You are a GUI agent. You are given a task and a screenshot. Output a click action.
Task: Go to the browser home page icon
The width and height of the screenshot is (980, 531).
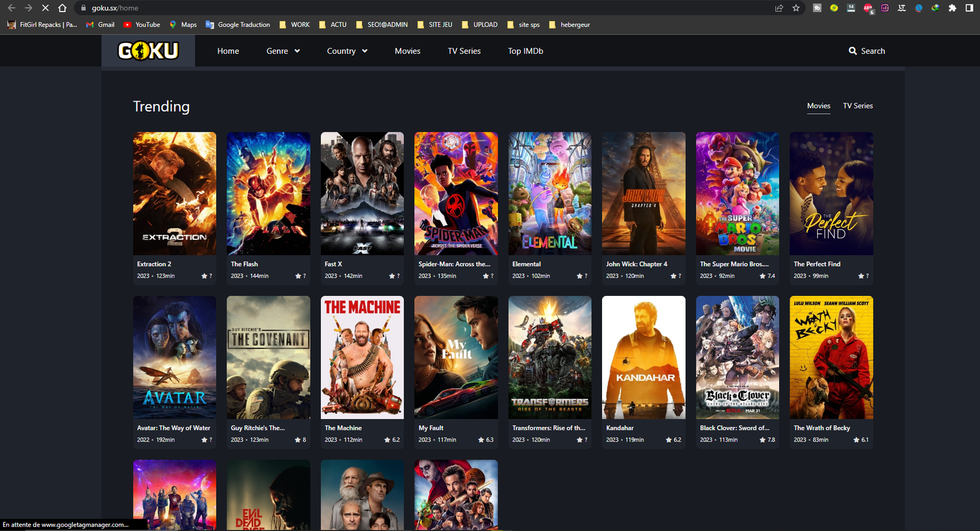62,8
